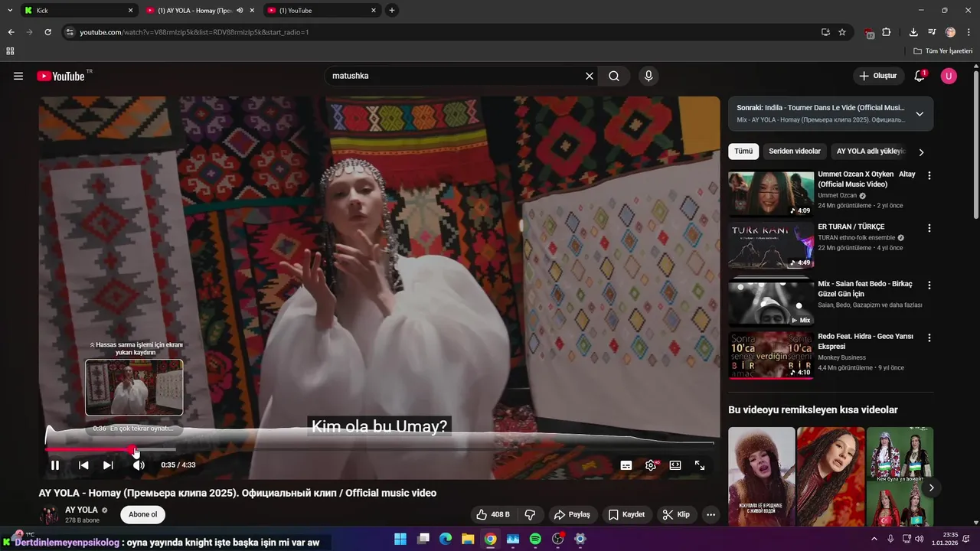Save video using Kaydet
The width and height of the screenshot is (980, 551).
click(x=626, y=514)
